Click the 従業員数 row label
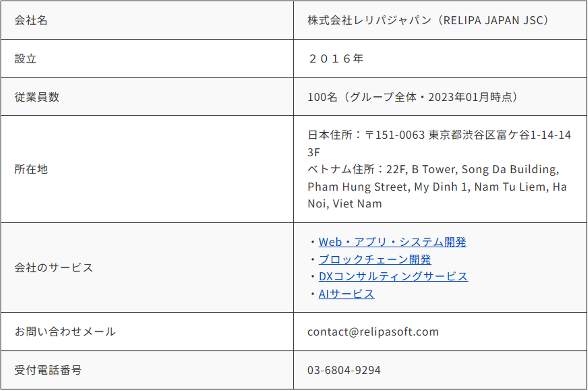 pos(37,97)
